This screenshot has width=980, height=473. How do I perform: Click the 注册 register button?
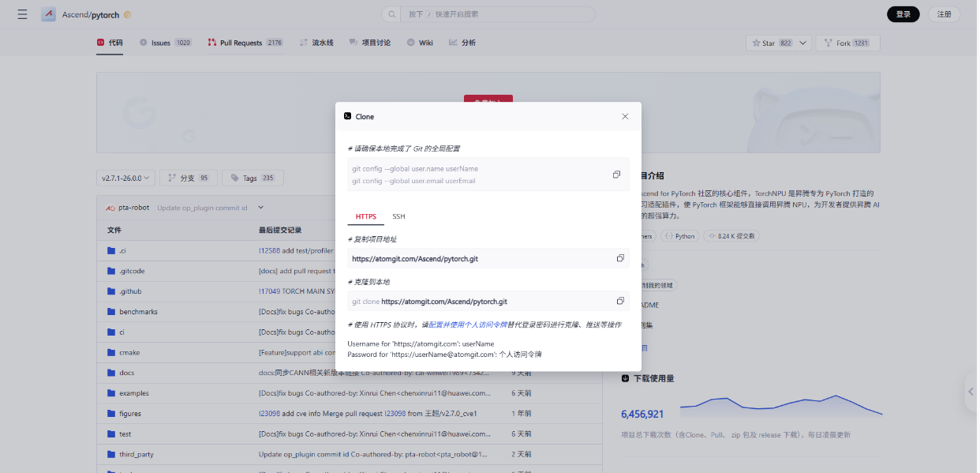(x=944, y=14)
